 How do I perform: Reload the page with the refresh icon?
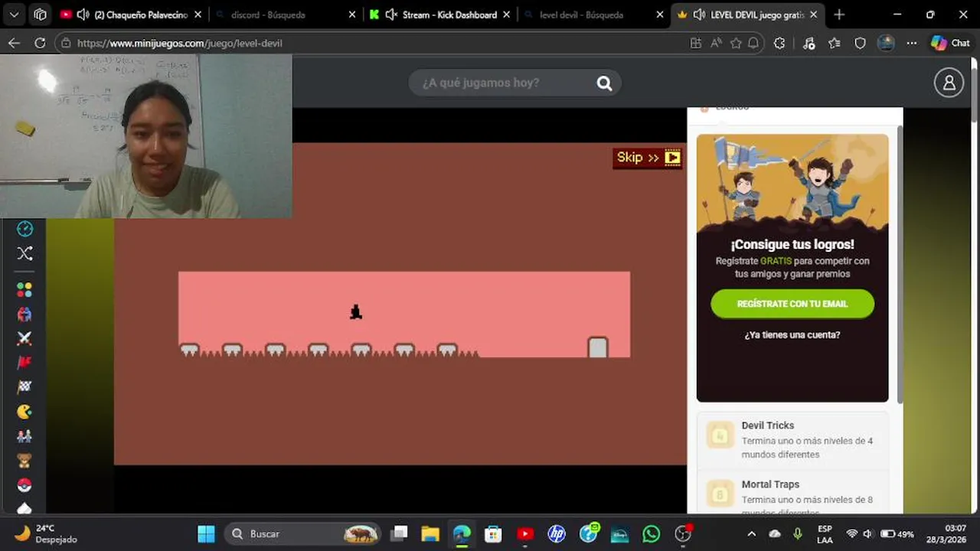(40, 43)
